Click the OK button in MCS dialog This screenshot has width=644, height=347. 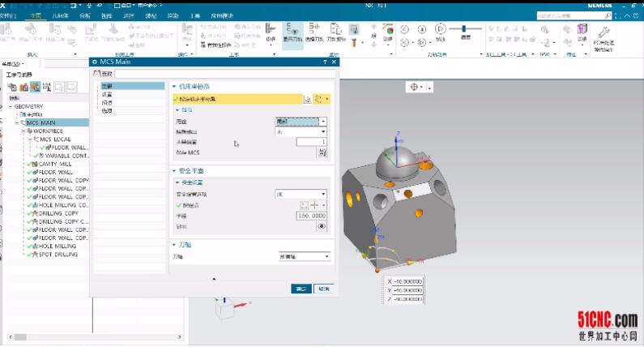(301, 288)
